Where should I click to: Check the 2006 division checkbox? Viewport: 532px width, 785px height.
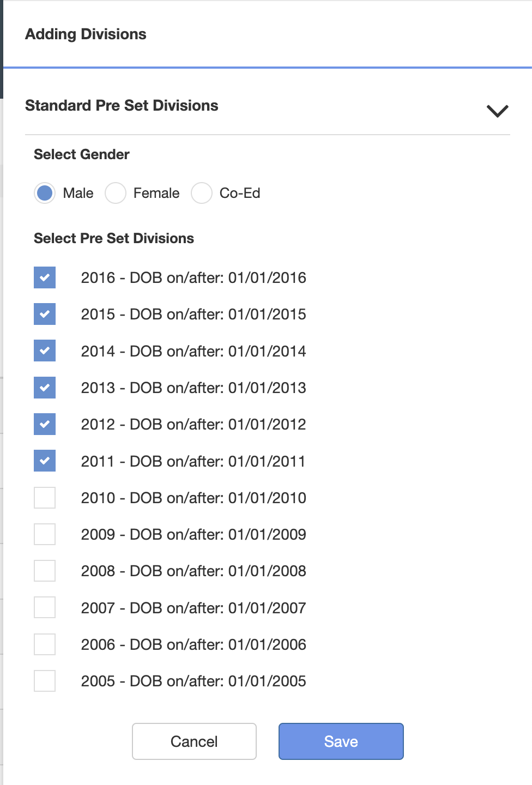click(45, 644)
